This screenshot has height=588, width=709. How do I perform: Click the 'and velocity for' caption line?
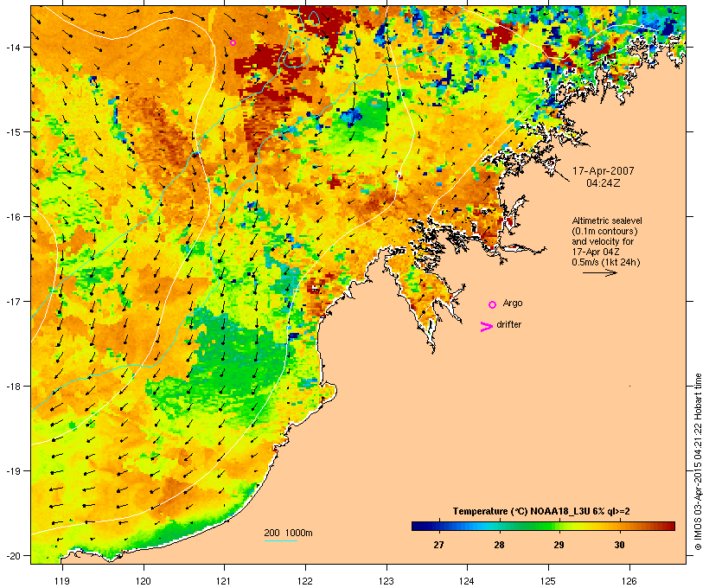[x=603, y=241]
